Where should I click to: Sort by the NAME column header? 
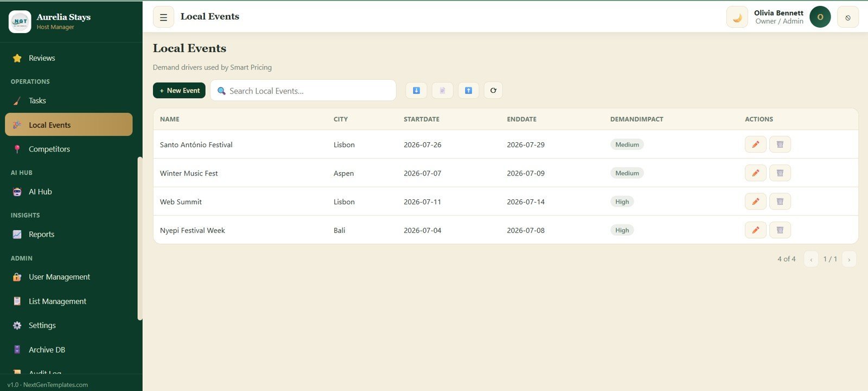pyautogui.click(x=169, y=119)
